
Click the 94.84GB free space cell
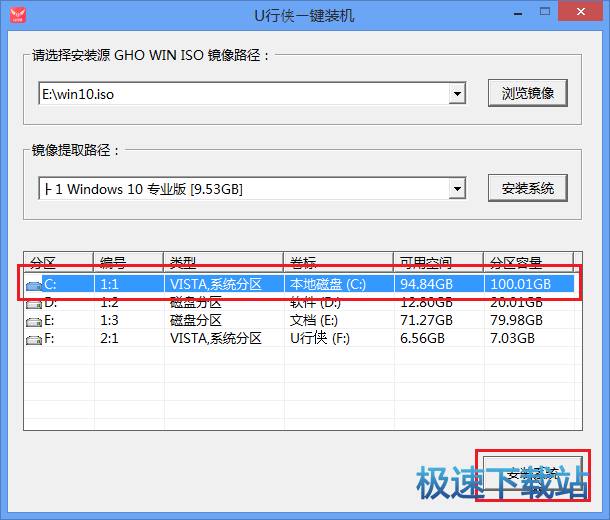(x=439, y=284)
